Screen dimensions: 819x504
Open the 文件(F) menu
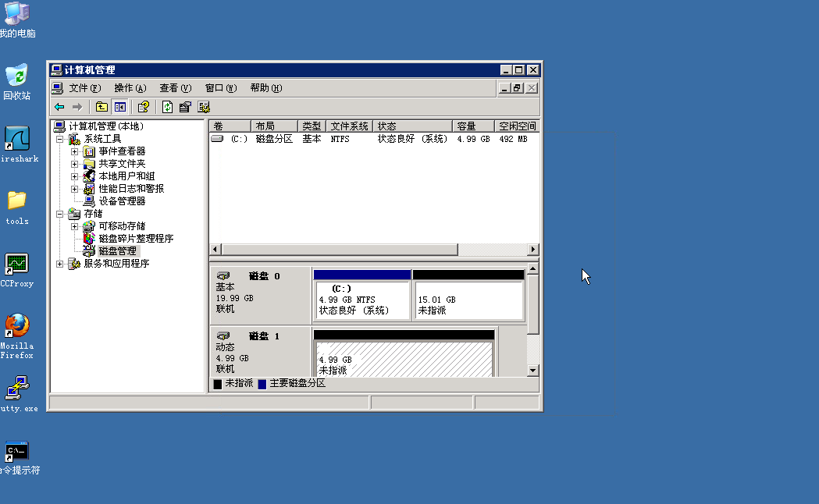tap(84, 88)
